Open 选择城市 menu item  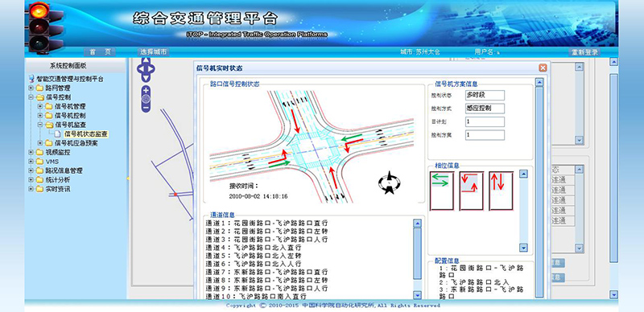pos(153,52)
